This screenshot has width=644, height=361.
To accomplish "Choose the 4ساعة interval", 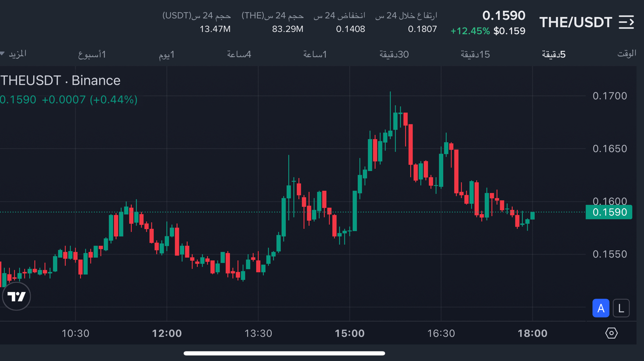I will coord(239,54).
